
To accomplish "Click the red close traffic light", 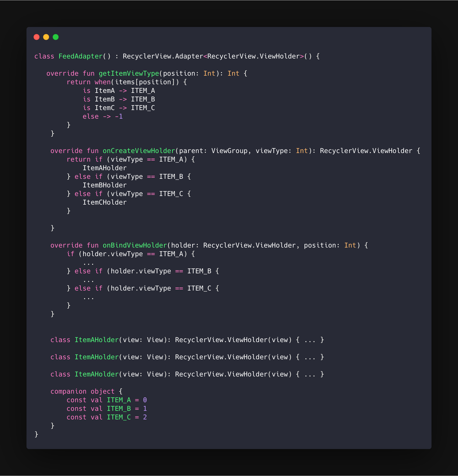I will 37,37.
